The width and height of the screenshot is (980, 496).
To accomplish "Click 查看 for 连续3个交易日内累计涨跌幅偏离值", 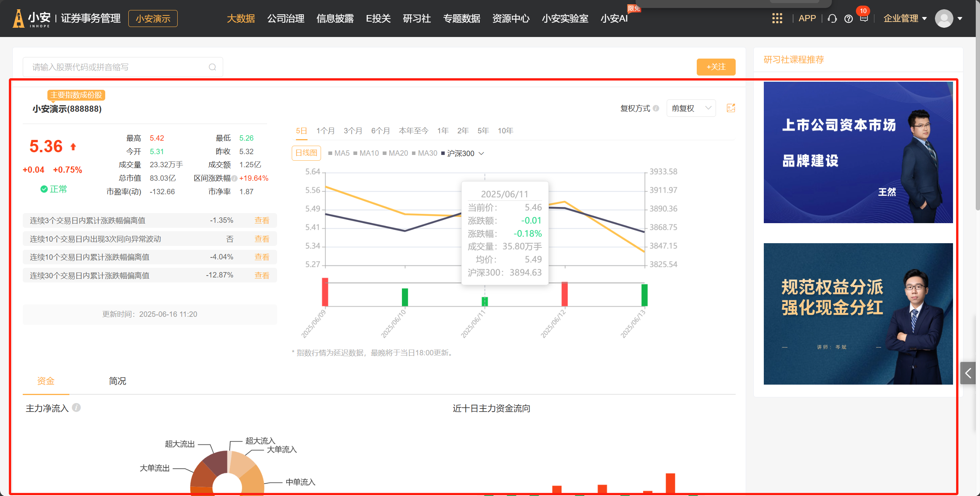I will pyautogui.click(x=262, y=220).
